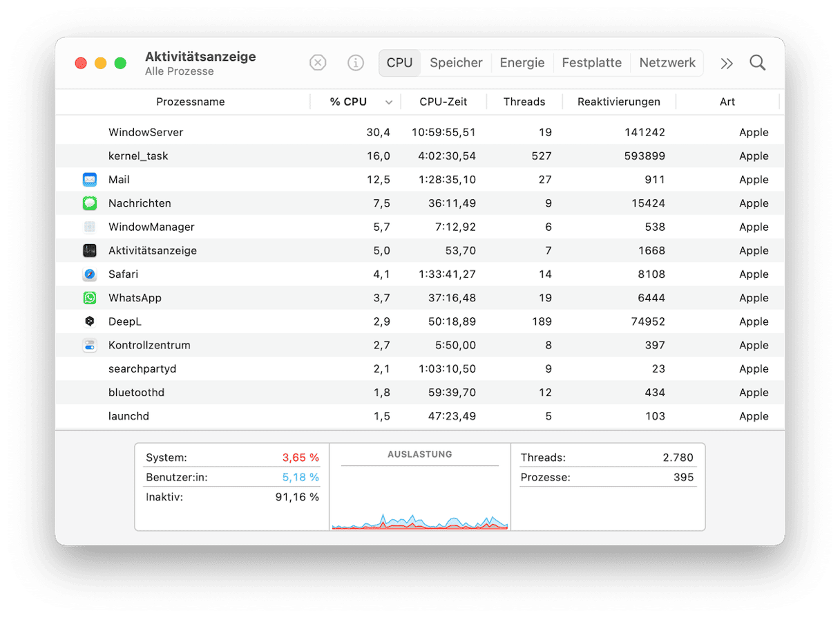The height and width of the screenshot is (618, 840).
Task: Sort by Prozessname column header
Action: coord(191,102)
